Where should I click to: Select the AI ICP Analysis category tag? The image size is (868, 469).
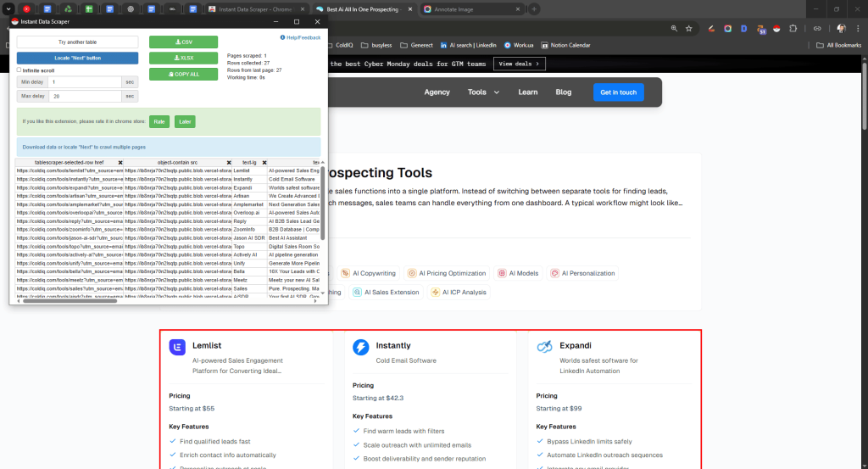tap(459, 293)
